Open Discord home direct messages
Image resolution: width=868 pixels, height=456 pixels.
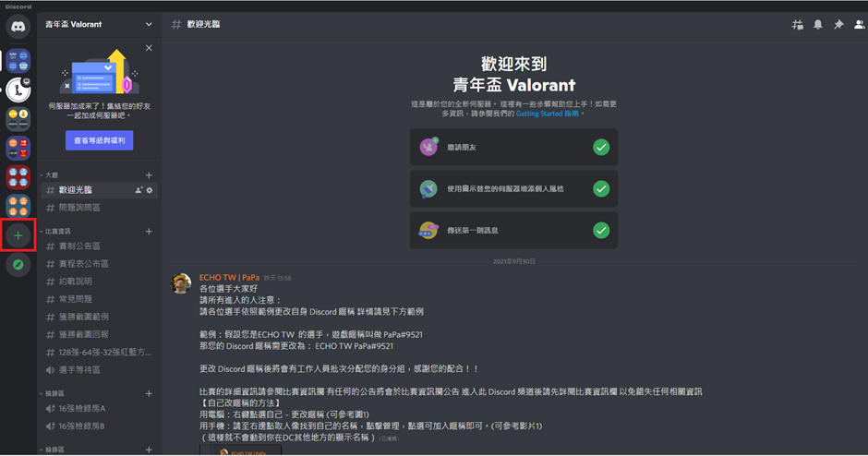[x=18, y=26]
